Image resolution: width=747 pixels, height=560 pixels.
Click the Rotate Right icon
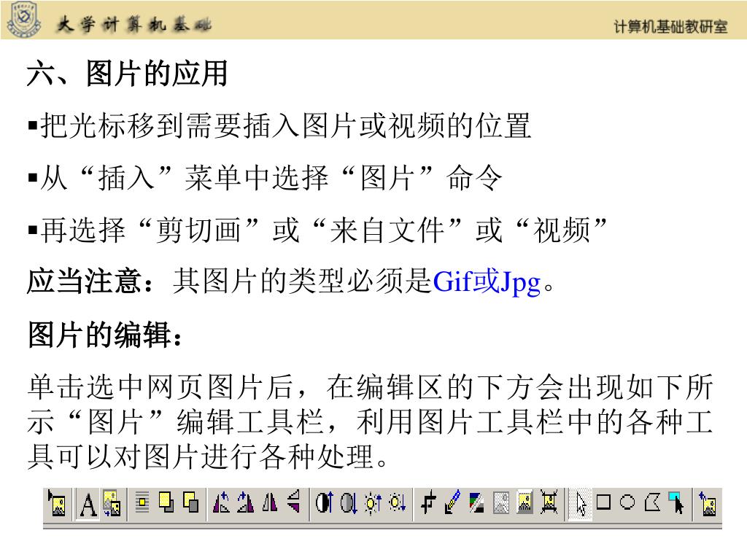coord(245,503)
